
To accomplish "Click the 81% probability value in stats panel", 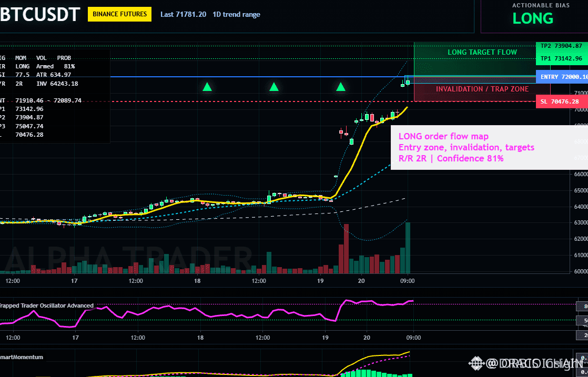I will pyautogui.click(x=69, y=66).
